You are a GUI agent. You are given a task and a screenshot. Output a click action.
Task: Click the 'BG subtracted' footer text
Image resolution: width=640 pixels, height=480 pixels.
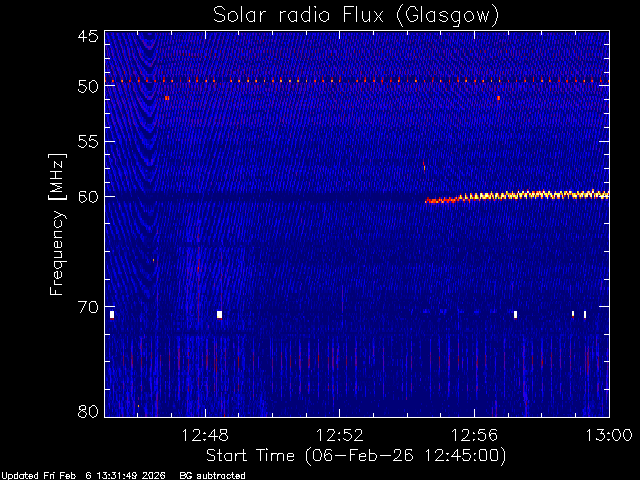click(212, 476)
